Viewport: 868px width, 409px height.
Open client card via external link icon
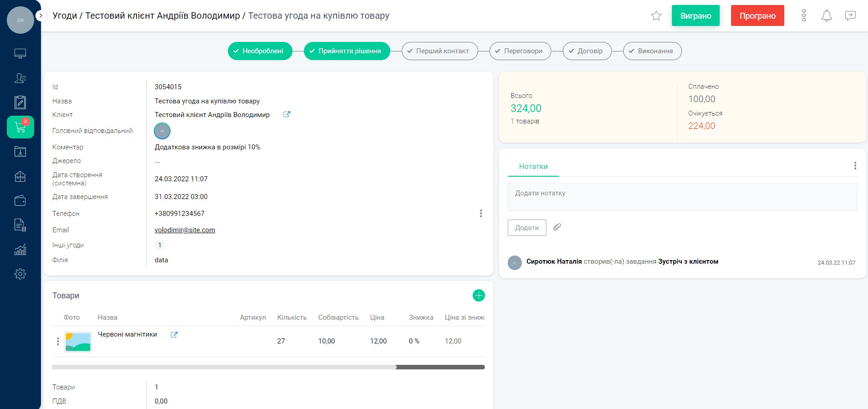[287, 115]
